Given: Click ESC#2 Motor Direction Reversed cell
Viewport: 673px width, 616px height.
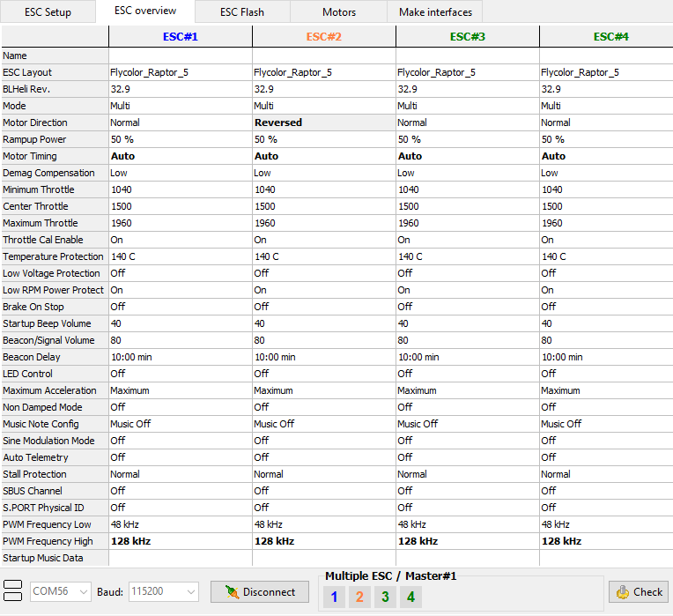Looking at the screenshot, I should pos(324,122).
